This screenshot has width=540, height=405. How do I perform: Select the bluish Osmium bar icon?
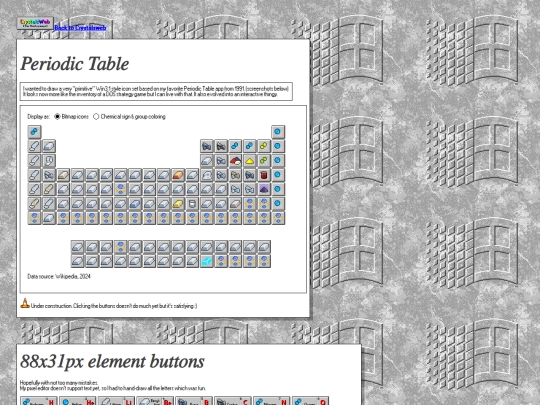[x=135, y=204]
